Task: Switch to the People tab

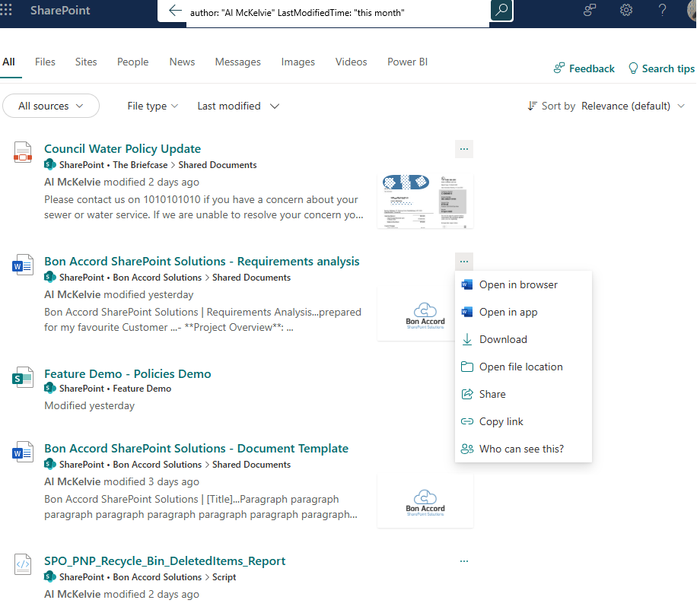Action: click(133, 62)
